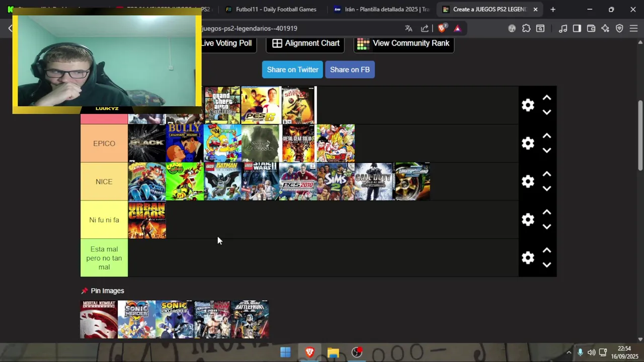Close the Create a JUEGOS PS2 tab
Screen dimensions: 644x362
pos(535,9)
